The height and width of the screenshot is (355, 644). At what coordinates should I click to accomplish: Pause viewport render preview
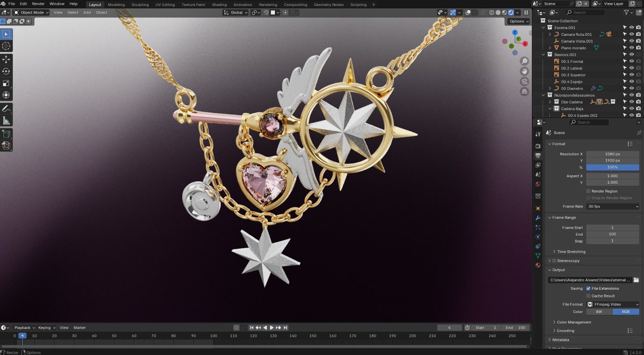click(x=526, y=12)
